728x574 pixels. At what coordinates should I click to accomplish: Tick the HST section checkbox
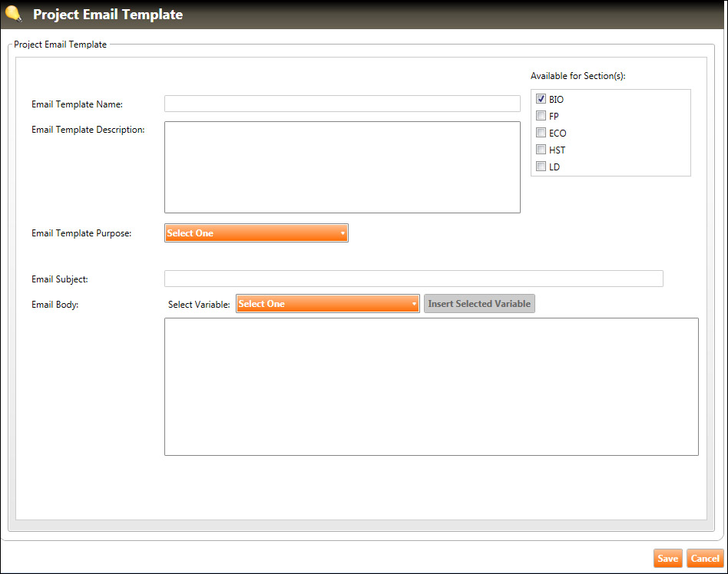click(x=541, y=150)
